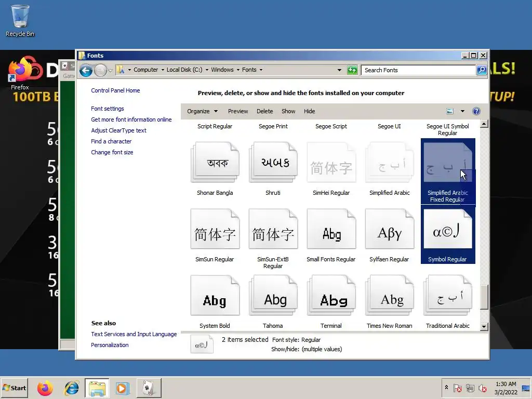Open recent pages dropdown next to Forward
Screen dimensions: 532x399
pyautogui.click(x=110, y=71)
